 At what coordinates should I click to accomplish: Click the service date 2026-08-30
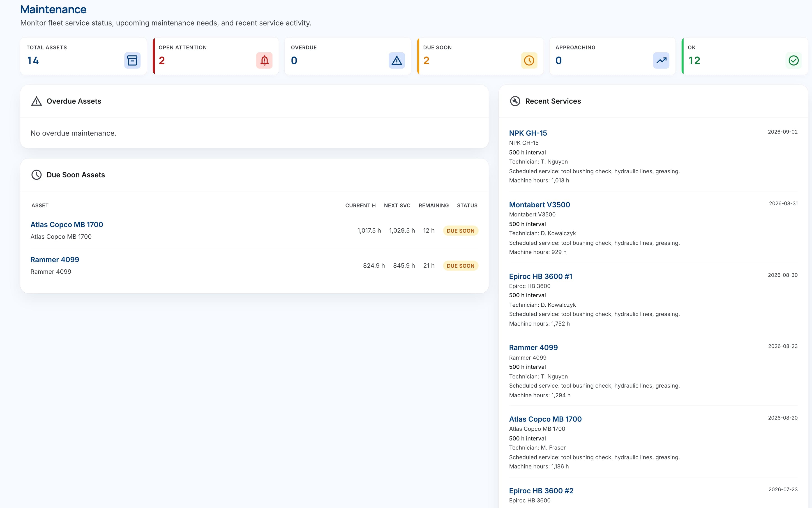[x=783, y=275]
